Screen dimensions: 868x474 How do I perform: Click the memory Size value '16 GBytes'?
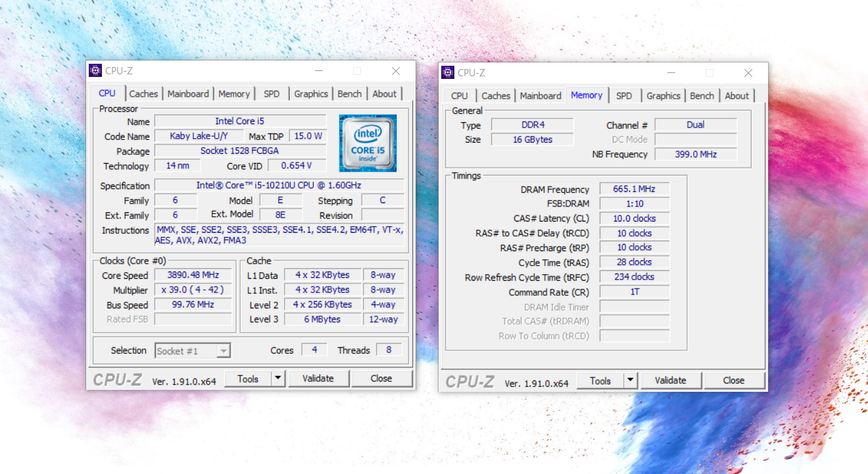(x=533, y=139)
